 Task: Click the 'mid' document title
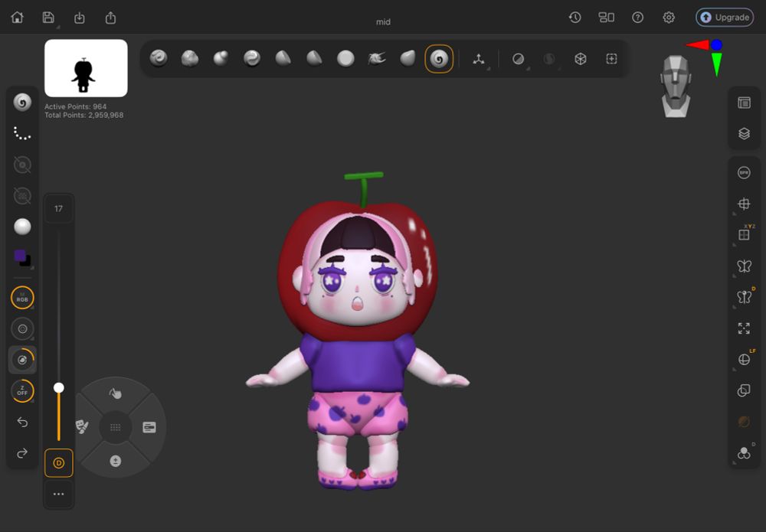383,21
